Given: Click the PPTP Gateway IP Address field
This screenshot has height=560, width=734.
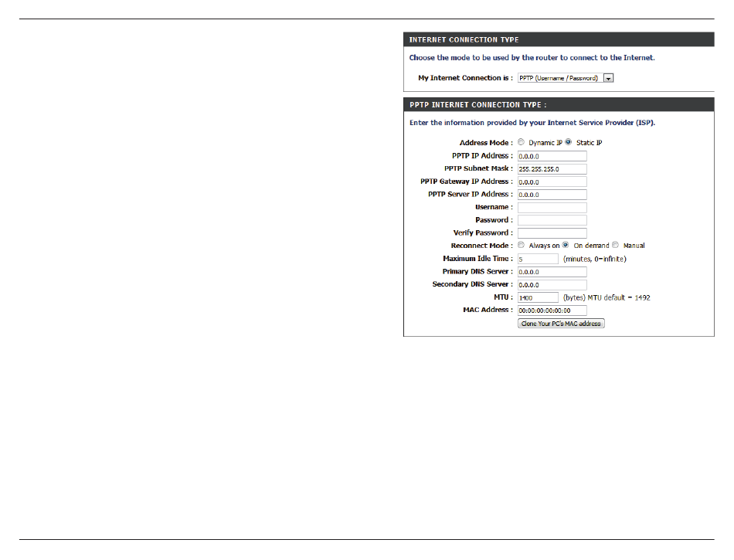Looking at the screenshot, I should [552, 182].
